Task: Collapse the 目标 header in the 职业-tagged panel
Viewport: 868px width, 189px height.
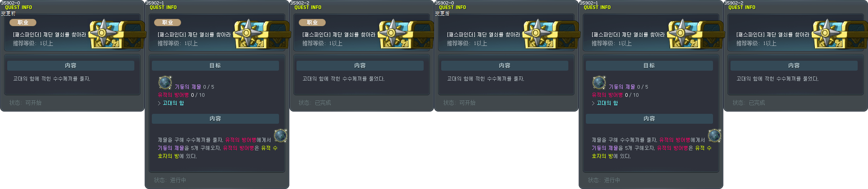Action: [215, 66]
